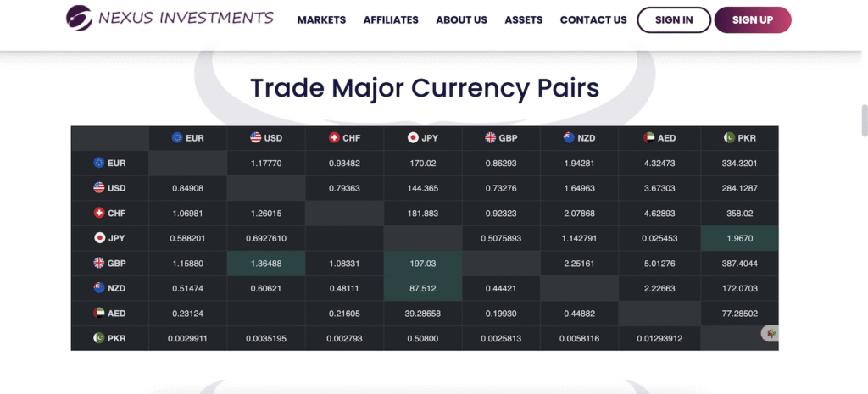Click the GBP flag in column header
This screenshot has width=868, height=394.
pyautogui.click(x=491, y=137)
